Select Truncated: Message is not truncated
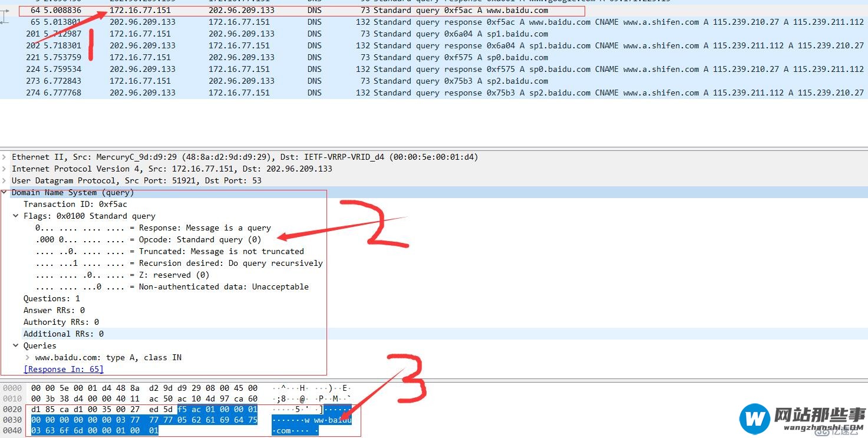The height and width of the screenshot is (438, 868). pyautogui.click(x=170, y=251)
